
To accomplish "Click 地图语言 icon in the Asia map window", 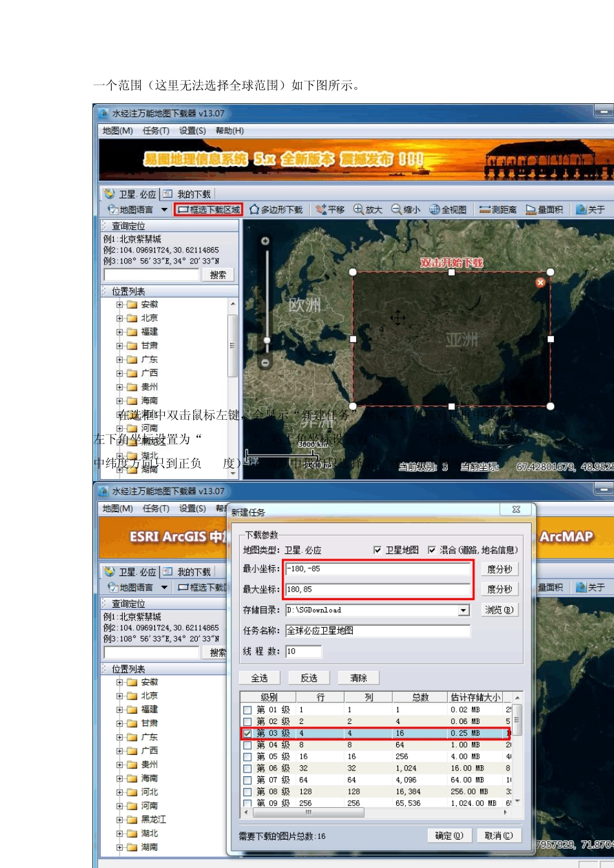I will 113,210.
